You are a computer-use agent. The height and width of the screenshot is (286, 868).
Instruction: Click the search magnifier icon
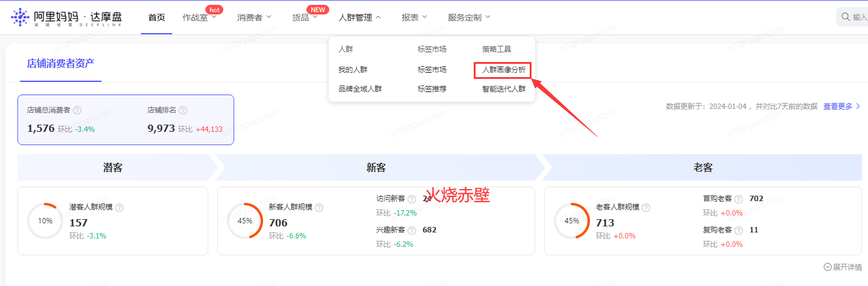846,17
